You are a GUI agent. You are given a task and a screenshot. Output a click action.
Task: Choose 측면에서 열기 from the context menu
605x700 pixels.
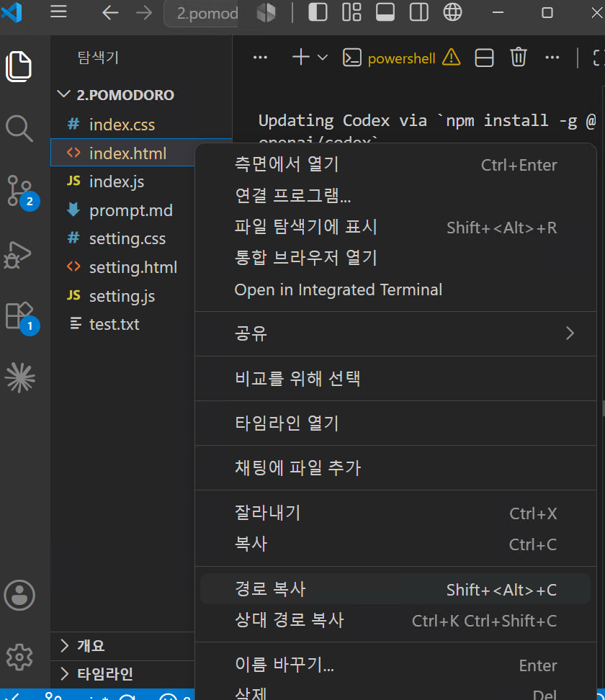(x=395, y=164)
